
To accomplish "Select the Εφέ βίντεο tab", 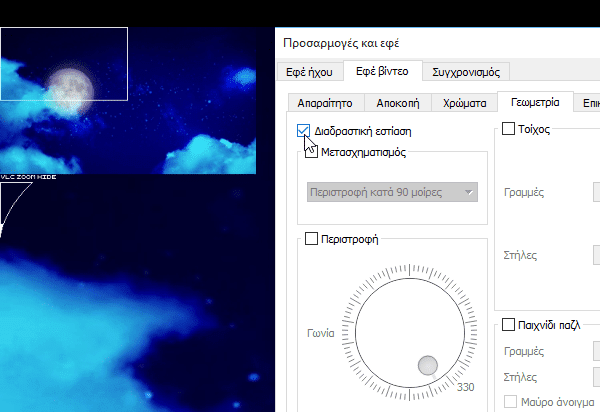I will (x=382, y=71).
